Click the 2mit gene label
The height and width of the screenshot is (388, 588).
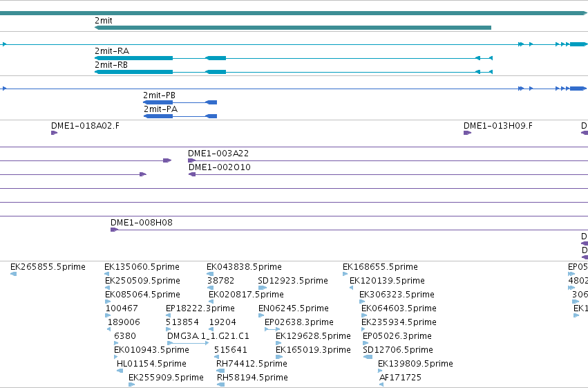point(104,21)
